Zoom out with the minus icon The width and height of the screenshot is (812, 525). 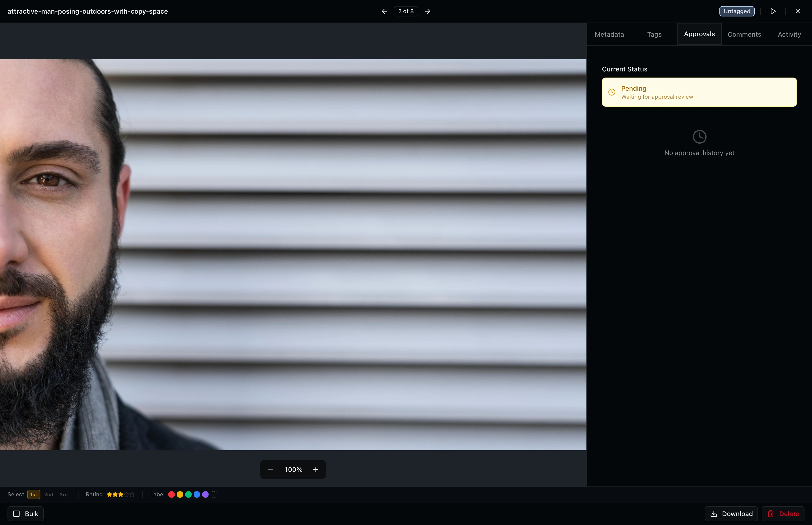271,470
